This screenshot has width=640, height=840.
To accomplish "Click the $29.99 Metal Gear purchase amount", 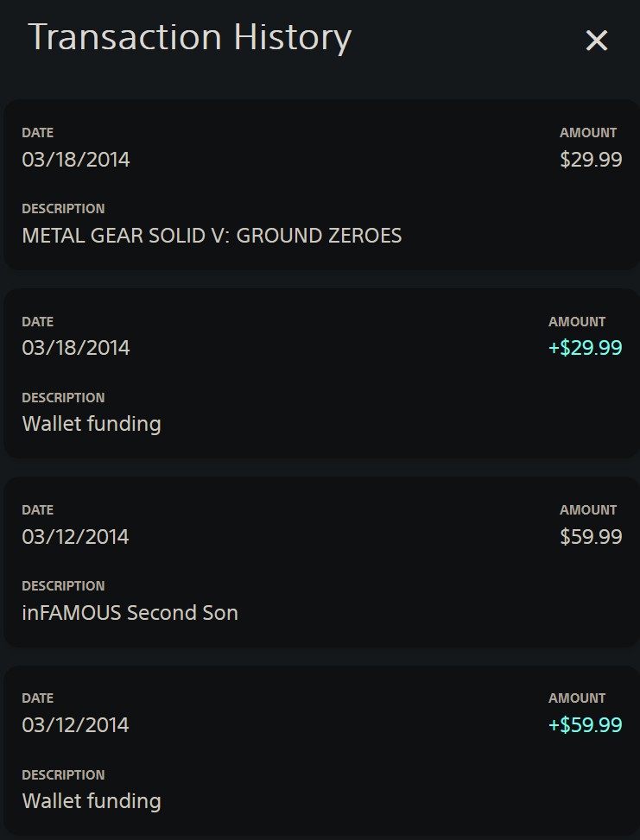I will (591, 160).
